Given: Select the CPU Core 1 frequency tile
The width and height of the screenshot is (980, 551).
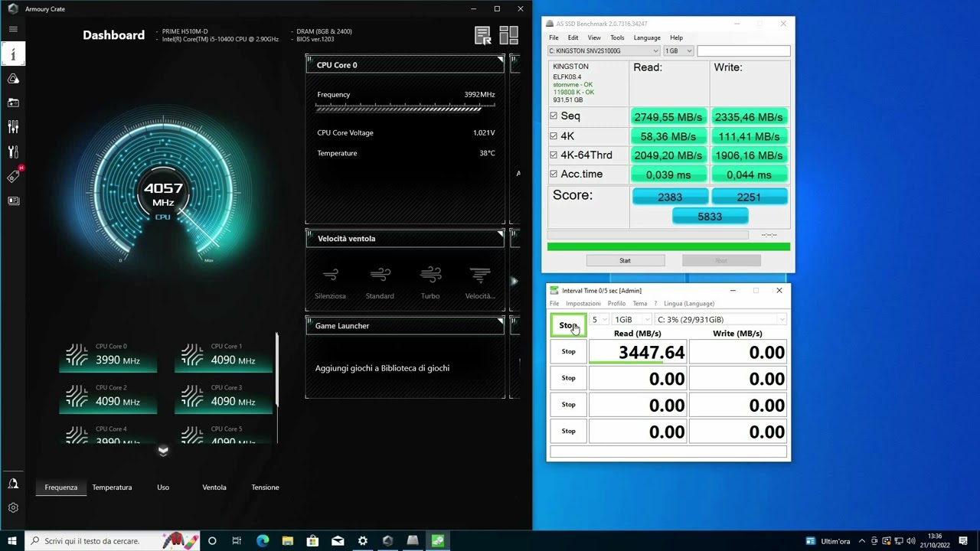Looking at the screenshot, I should pyautogui.click(x=224, y=356).
